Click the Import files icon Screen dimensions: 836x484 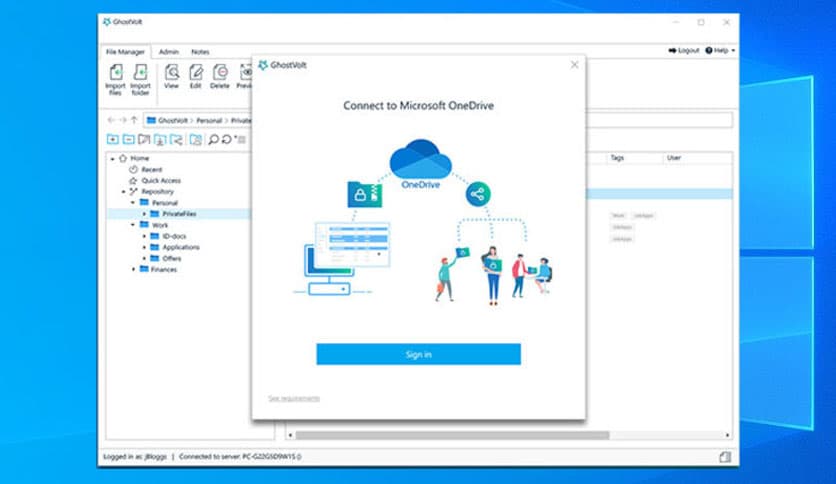tap(116, 72)
